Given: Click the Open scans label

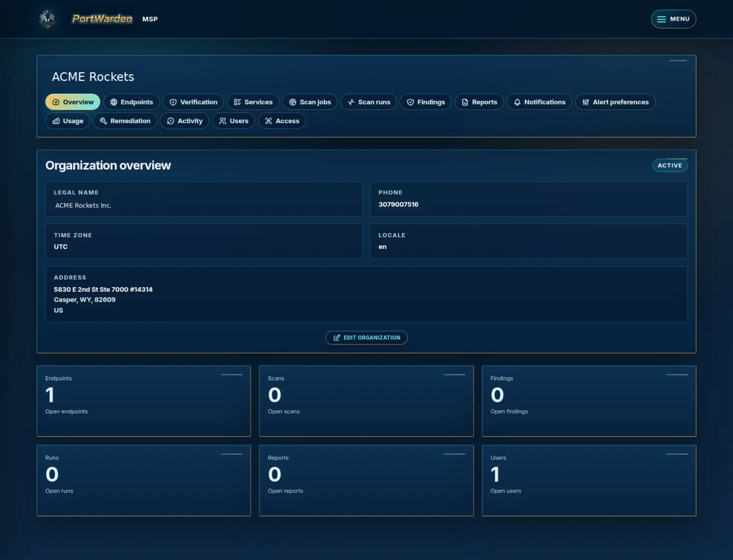Looking at the screenshot, I should point(284,412).
